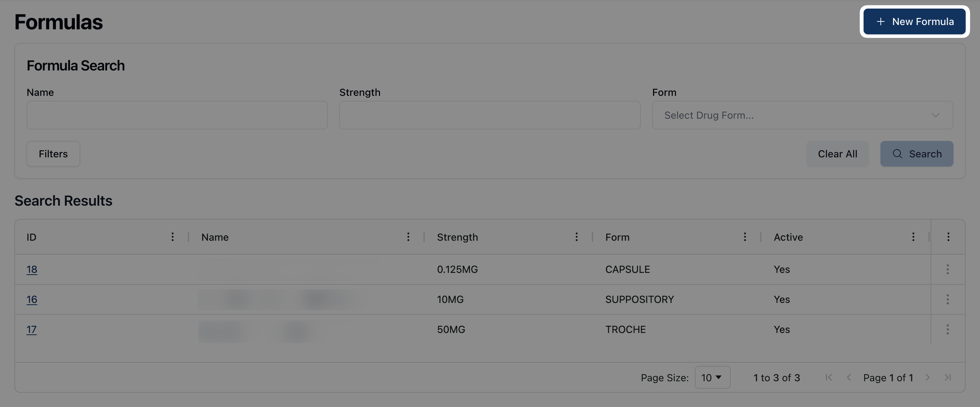The height and width of the screenshot is (407, 980).
Task: Open the Form column menu icon
Action: 745,237
